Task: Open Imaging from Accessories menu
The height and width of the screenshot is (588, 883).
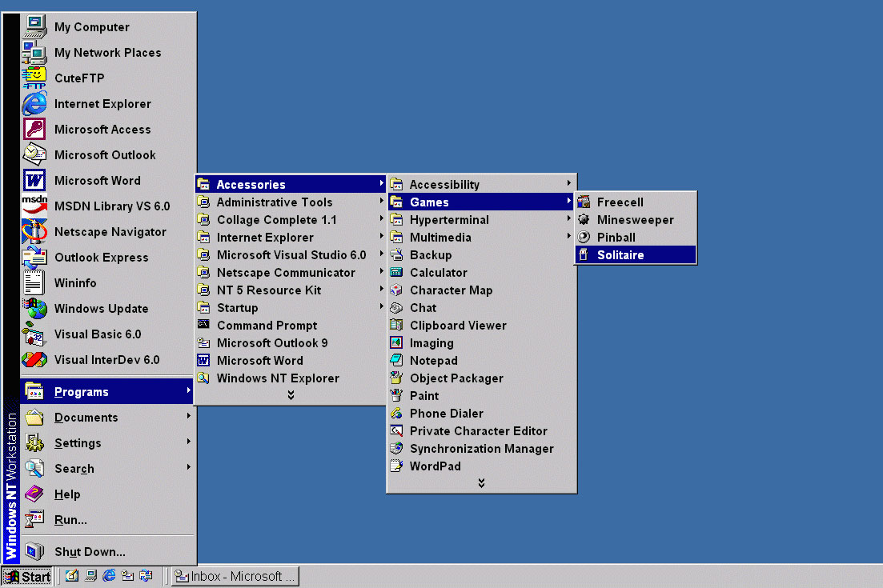Action: [x=481, y=342]
